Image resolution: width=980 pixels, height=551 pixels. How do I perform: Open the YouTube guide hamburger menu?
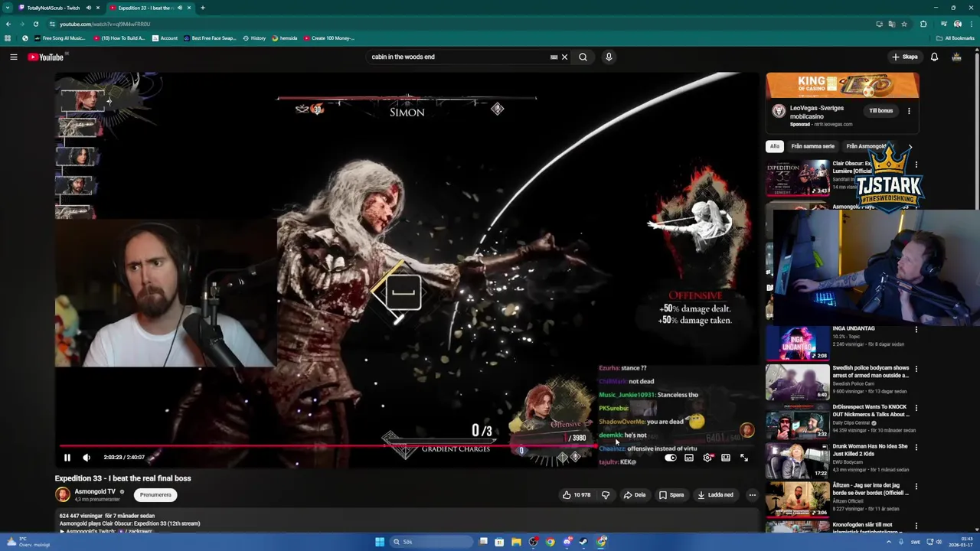coord(13,57)
